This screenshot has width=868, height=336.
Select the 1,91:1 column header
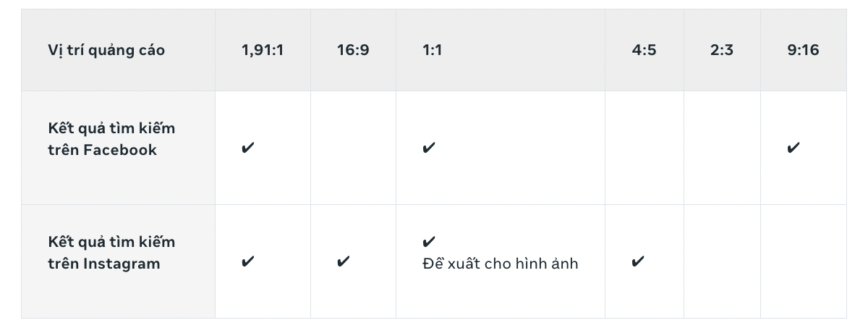[x=263, y=51]
